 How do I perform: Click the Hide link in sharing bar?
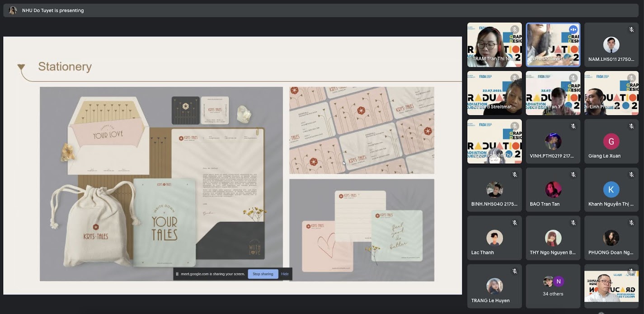285,274
